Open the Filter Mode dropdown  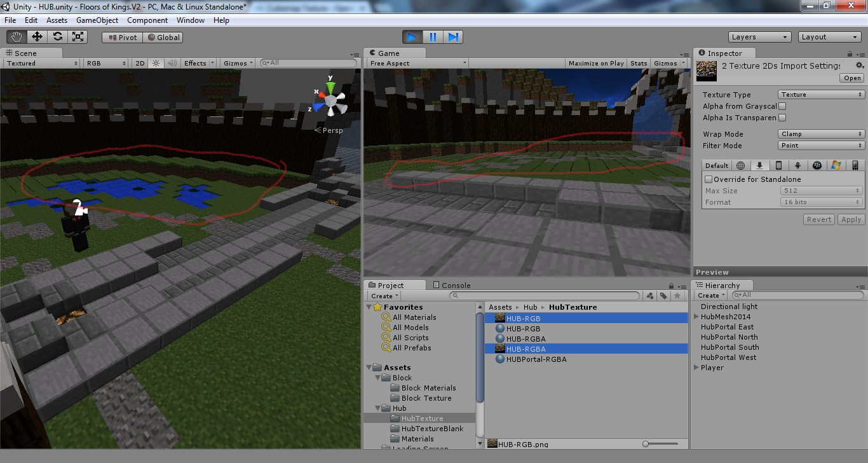click(x=821, y=146)
